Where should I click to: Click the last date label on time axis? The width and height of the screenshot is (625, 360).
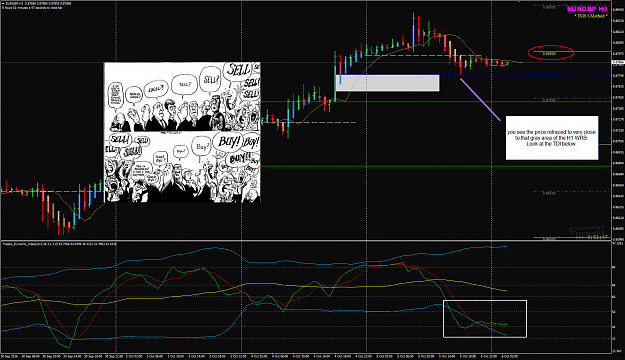click(x=510, y=356)
